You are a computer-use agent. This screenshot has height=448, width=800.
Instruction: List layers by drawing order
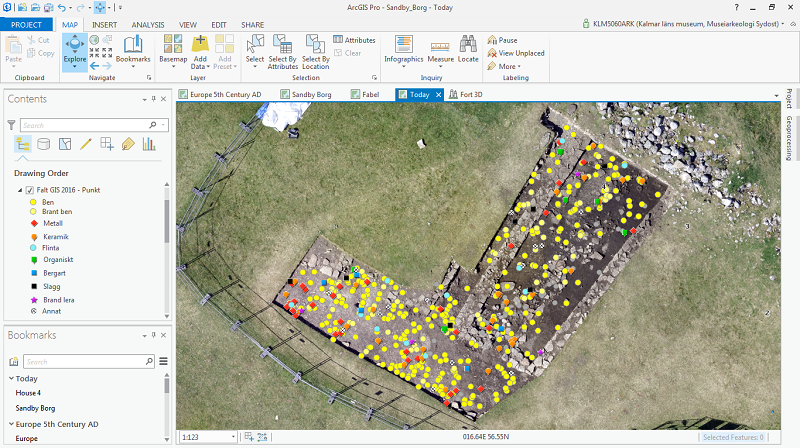(x=22, y=144)
